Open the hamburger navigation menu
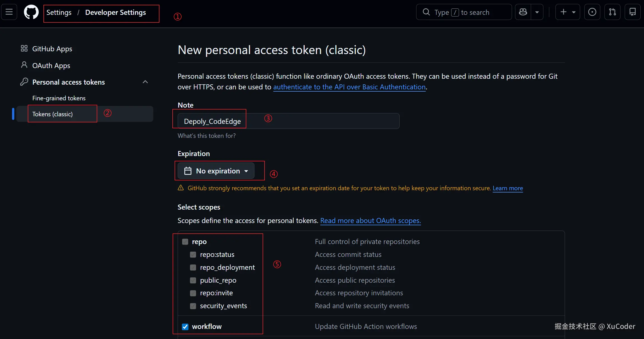The image size is (644, 339). [x=9, y=12]
